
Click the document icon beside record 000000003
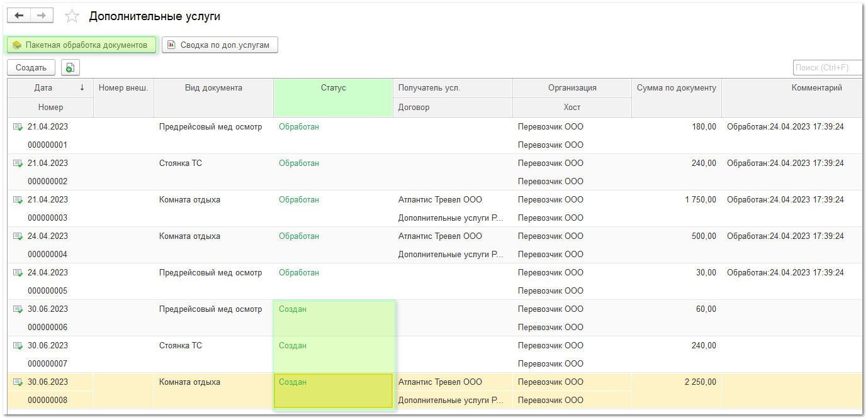17,199
